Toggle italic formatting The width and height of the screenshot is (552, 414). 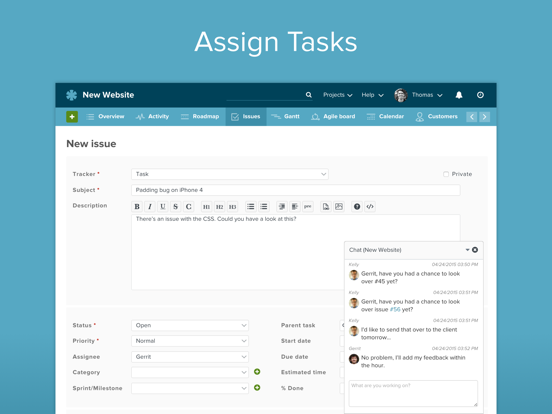click(x=150, y=207)
